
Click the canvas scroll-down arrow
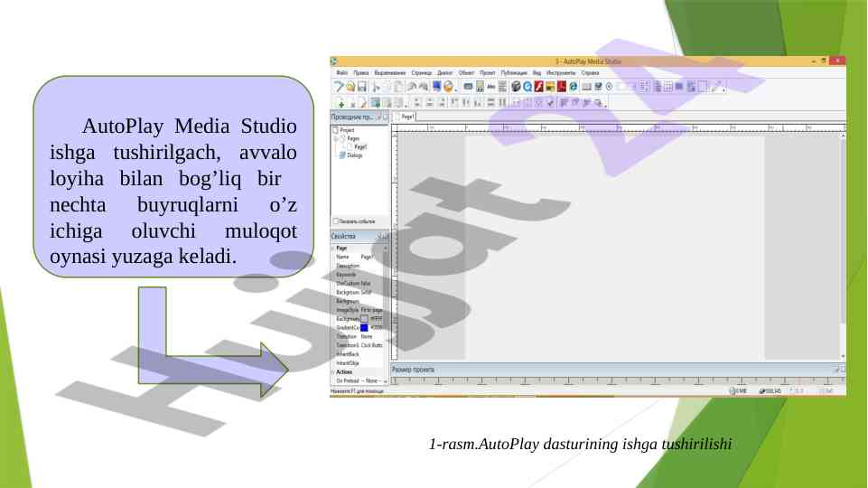pyautogui.click(x=843, y=357)
